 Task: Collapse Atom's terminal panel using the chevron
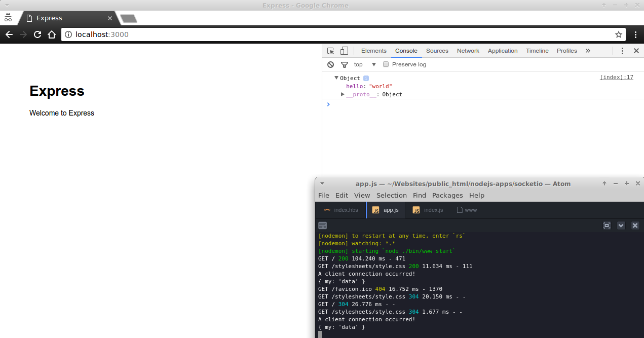pyautogui.click(x=621, y=226)
